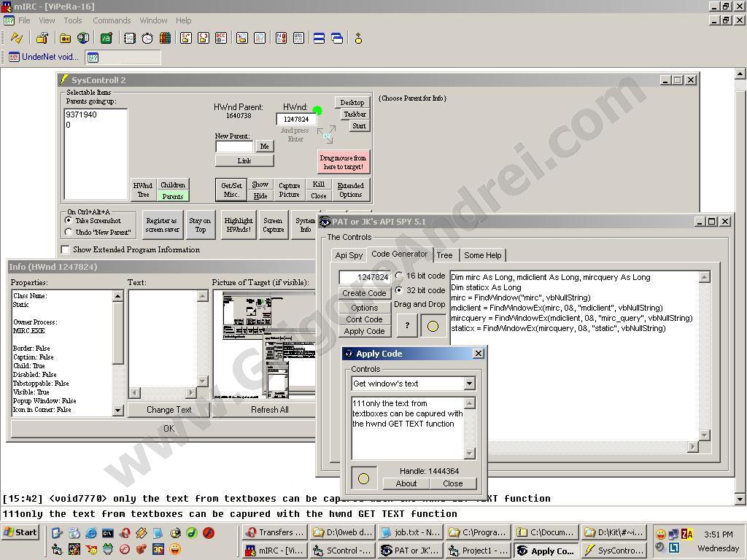The image size is (747, 560).
Task: Toggle the Parents view button in SysControl
Action: [172, 196]
